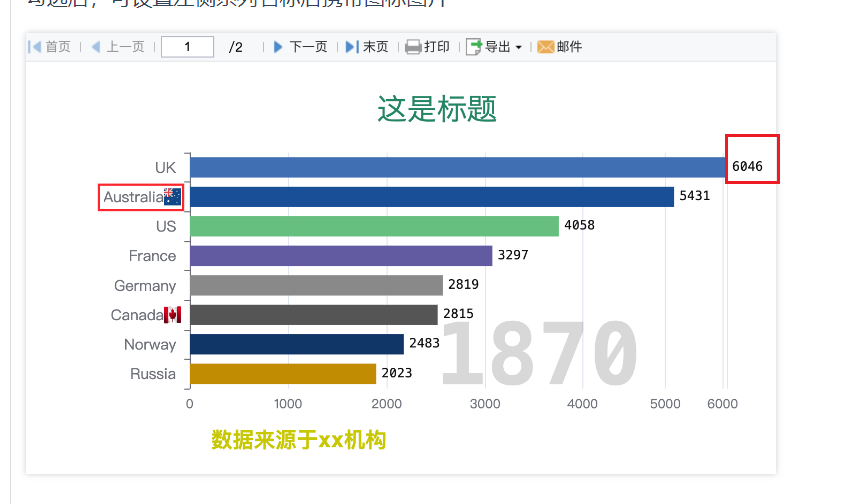Click the chart title 这是标题
This screenshot has height=504, width=853.
coord(437,109)
